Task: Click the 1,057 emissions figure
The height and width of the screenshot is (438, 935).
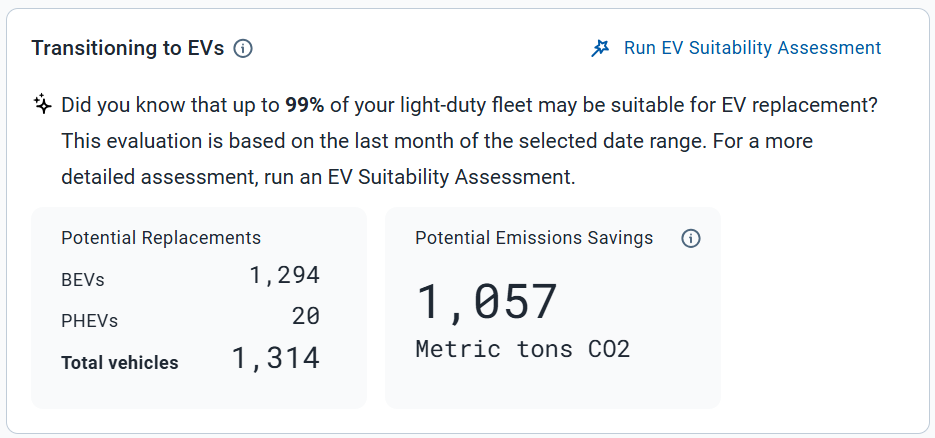Action: [487, 303]
